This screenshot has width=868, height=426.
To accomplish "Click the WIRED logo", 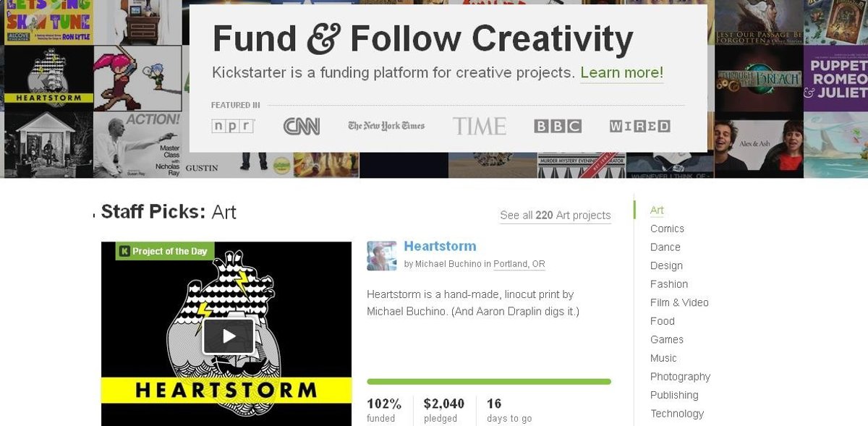I will pos(639,126).
